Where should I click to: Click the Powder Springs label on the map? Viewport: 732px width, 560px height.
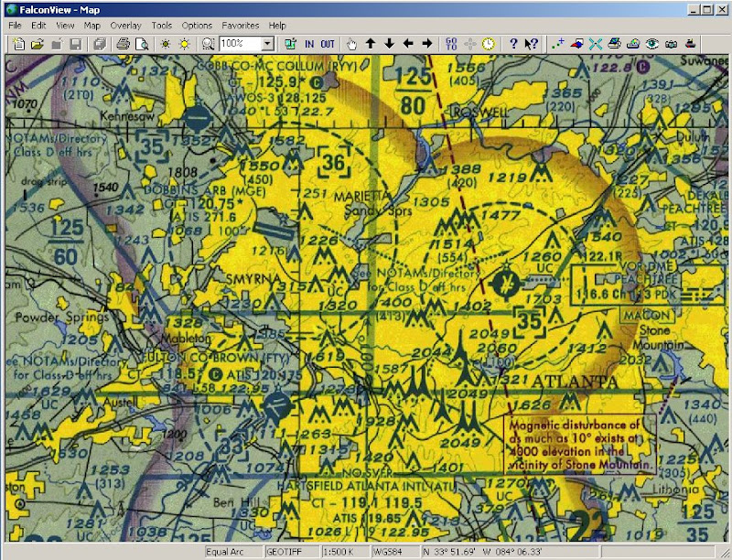(x=61, y=318)
